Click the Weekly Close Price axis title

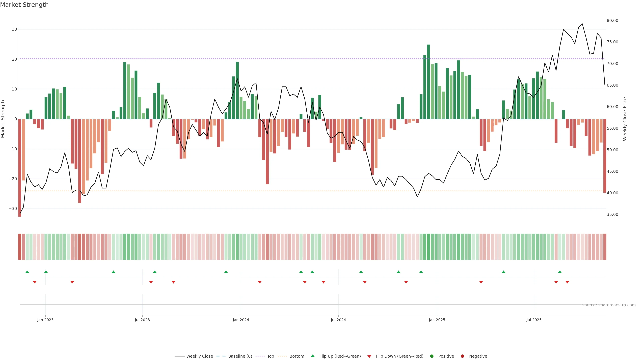(x=625, y=119)
